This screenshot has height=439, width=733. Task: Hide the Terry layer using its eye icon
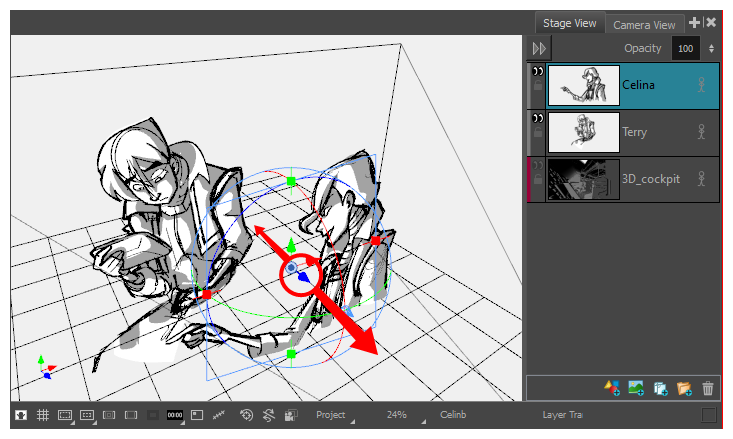pyautogui.click(x=538, y=118)
